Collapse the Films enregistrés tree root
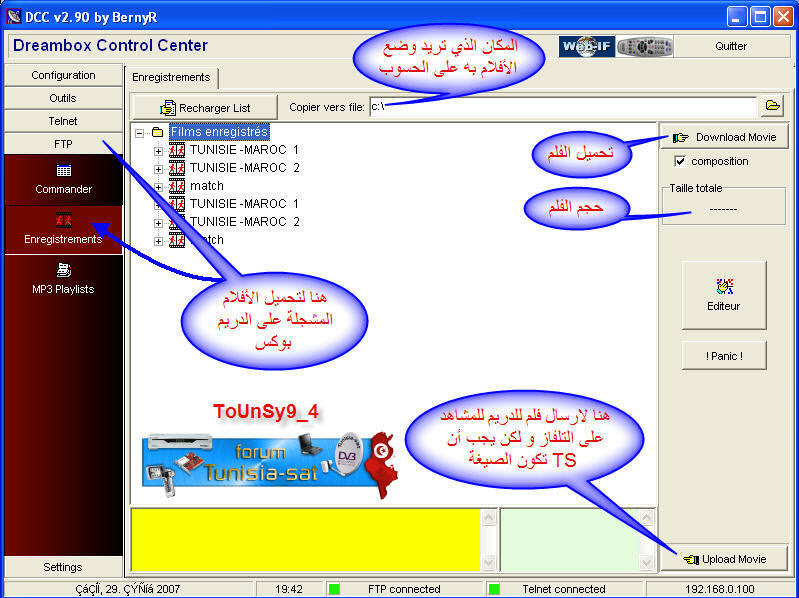The height and width of the screenshot is (598, 799). tap(140, 133)
